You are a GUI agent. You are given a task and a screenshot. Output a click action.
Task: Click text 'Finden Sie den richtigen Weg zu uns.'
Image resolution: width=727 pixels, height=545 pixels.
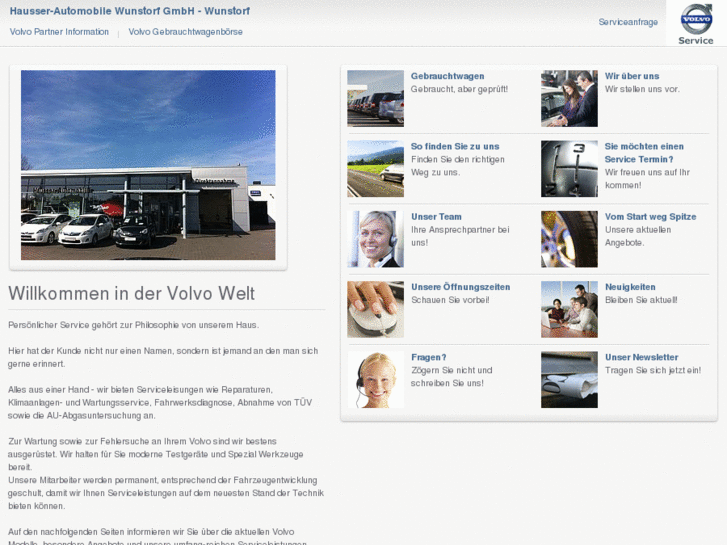pyautogui.click(x=458, y=166)
